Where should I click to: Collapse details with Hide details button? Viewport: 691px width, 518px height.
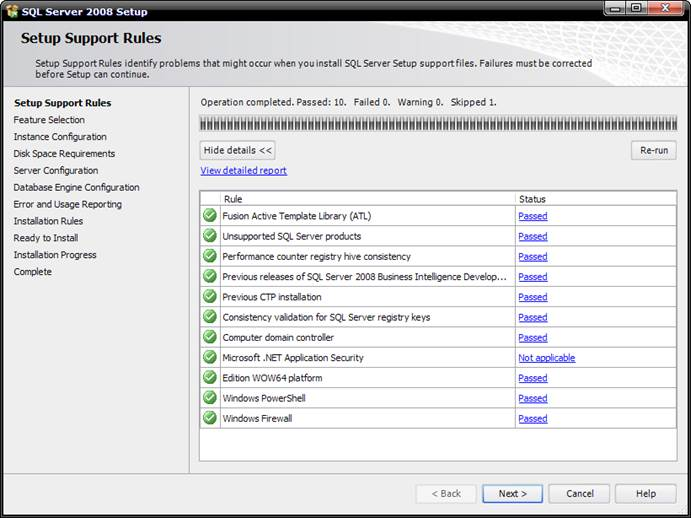pos(238,150)
